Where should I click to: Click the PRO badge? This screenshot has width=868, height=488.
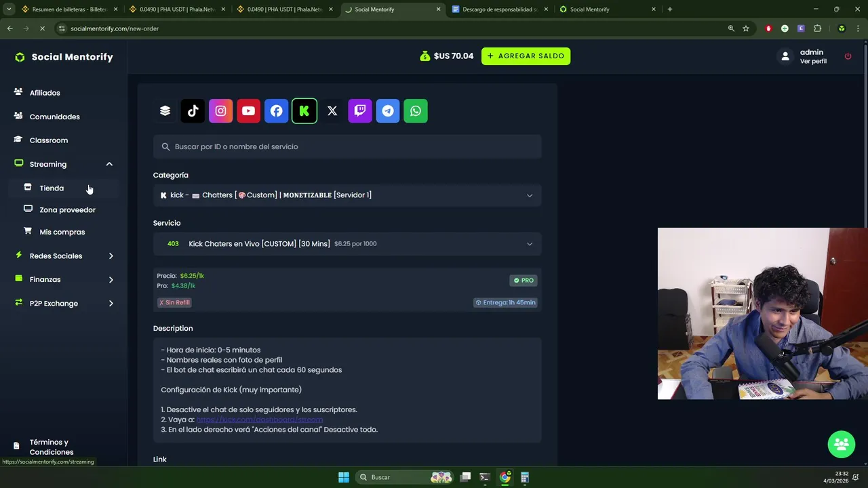tap(524, 281)
